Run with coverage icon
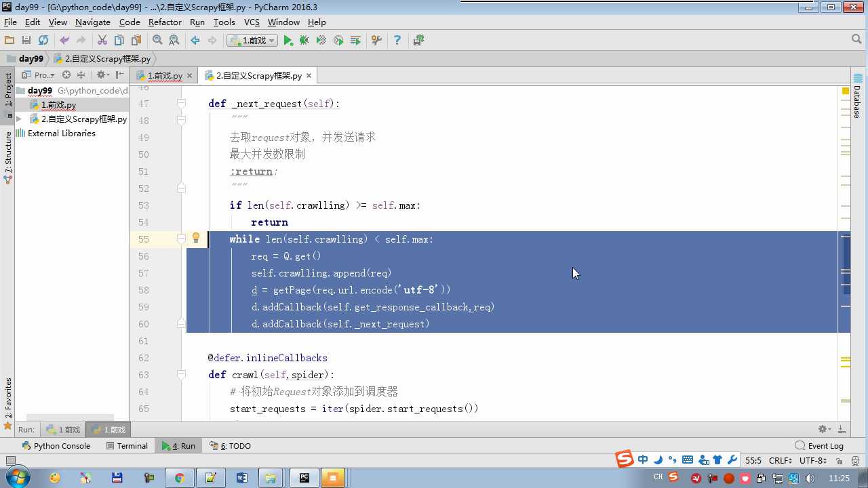This screenshot has height=488, width=868. [321, 41]
